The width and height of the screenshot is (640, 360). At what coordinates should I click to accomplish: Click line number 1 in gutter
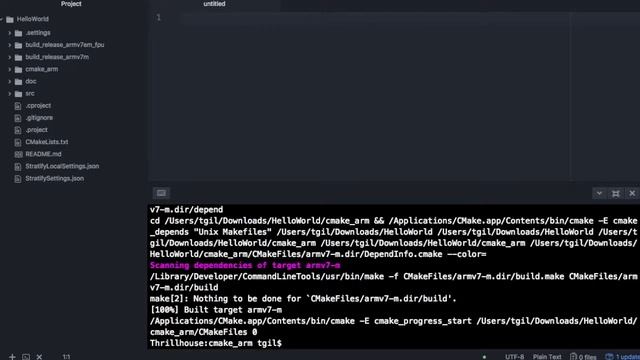[158, 18]
